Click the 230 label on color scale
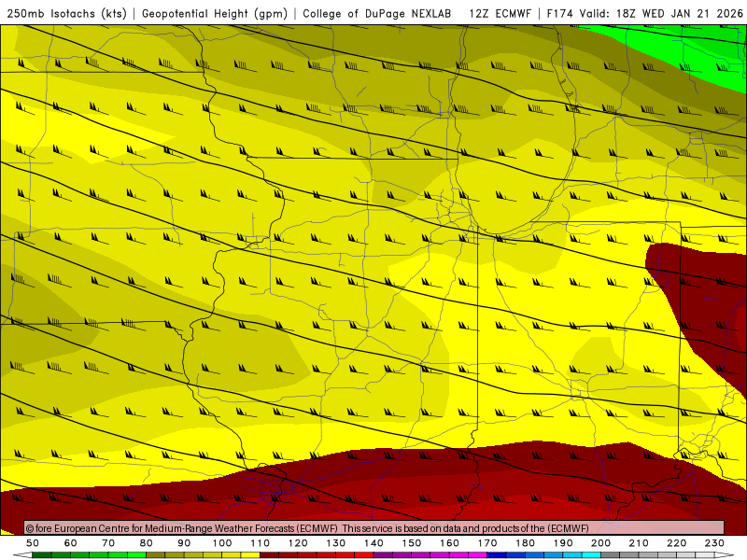The width and height of the screenshot is (747, 560). (714, 543)
